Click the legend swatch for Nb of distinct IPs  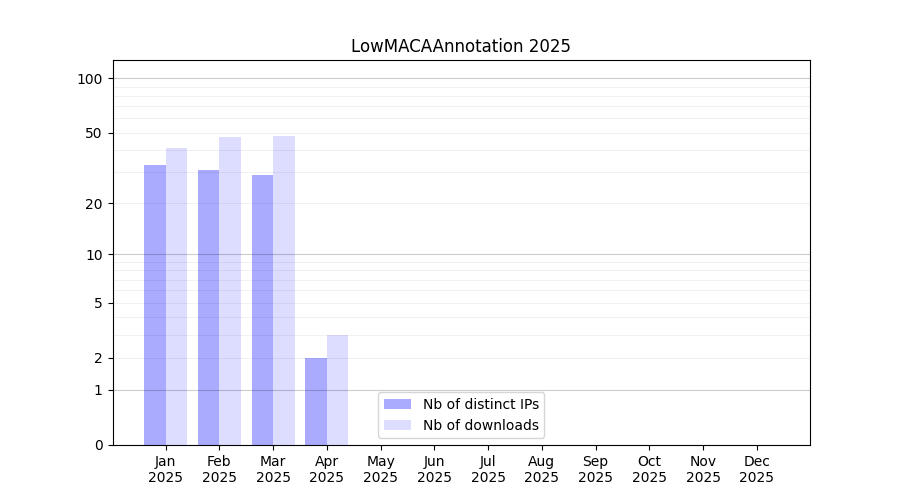(397, 404)
